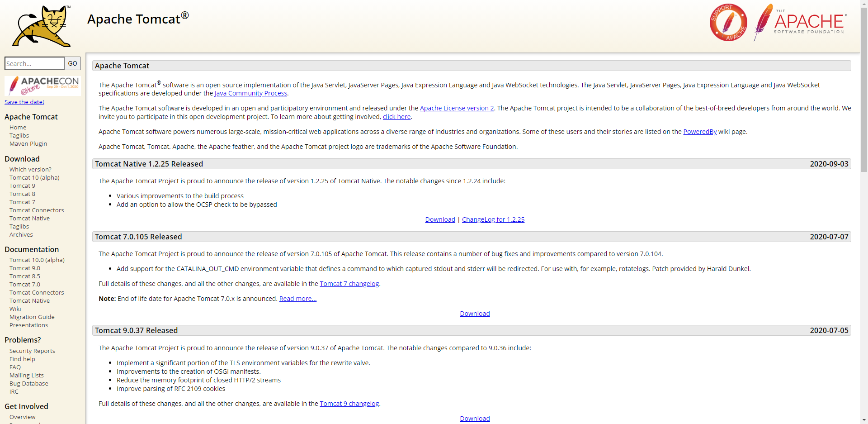Focus the Search input field
This screenshot has height=424, width=868.
pyautogui.click(x=35, y=63)
